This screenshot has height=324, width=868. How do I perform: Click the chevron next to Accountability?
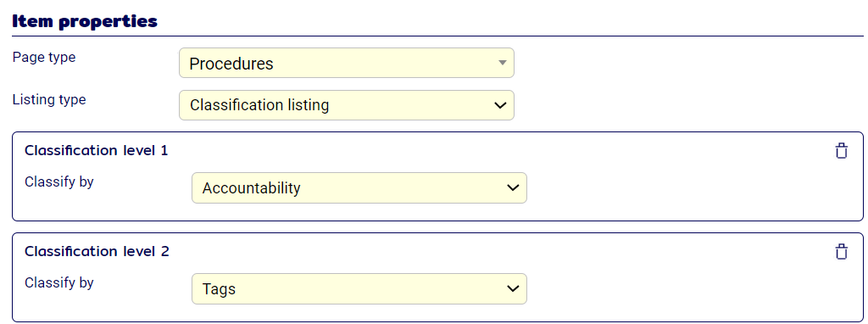pos(513,188)
